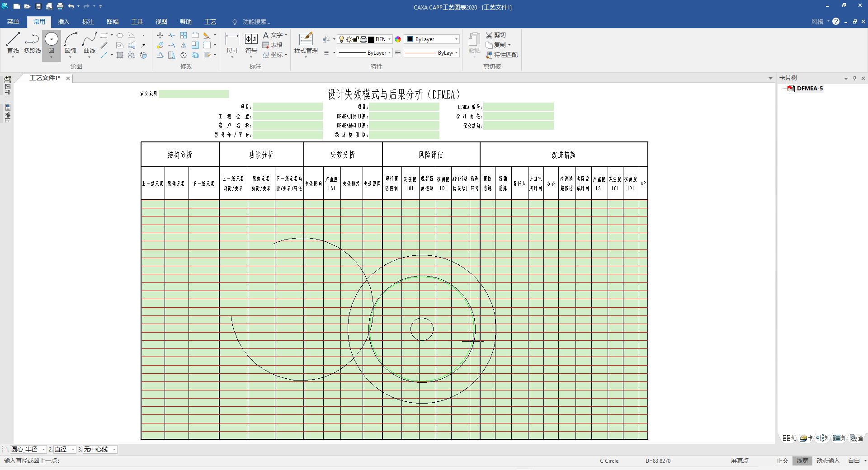Switch to the 插入 ribbon tab
This screenshot has height=470, width=868.
tap(64, 22)
